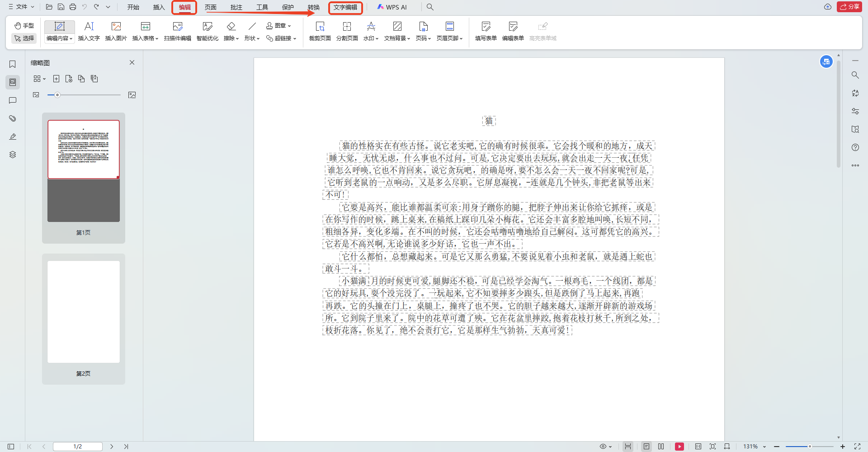Adjust the zoom slider in status bar
868x452 pixels.
pos(809,447)
